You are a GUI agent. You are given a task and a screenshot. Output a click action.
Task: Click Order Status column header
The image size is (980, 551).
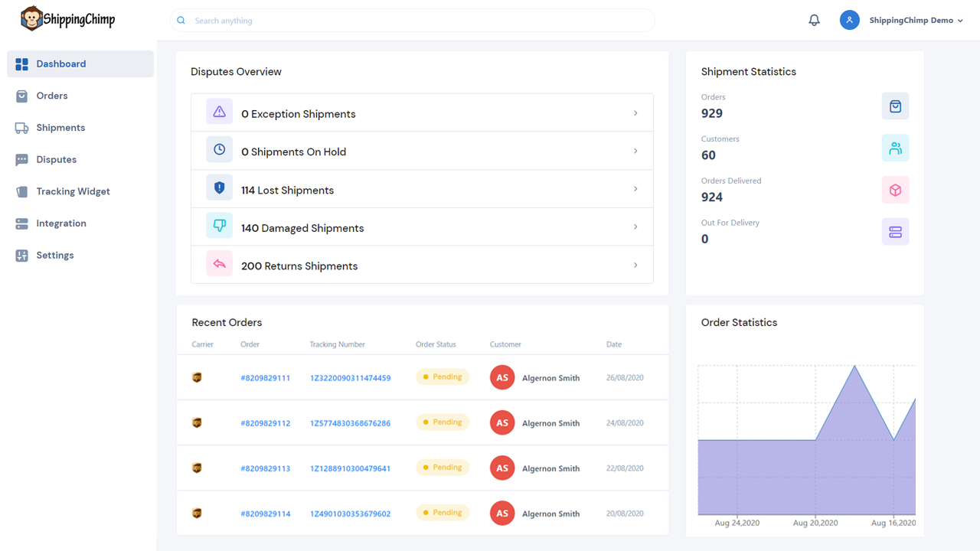tap(436, 344)
